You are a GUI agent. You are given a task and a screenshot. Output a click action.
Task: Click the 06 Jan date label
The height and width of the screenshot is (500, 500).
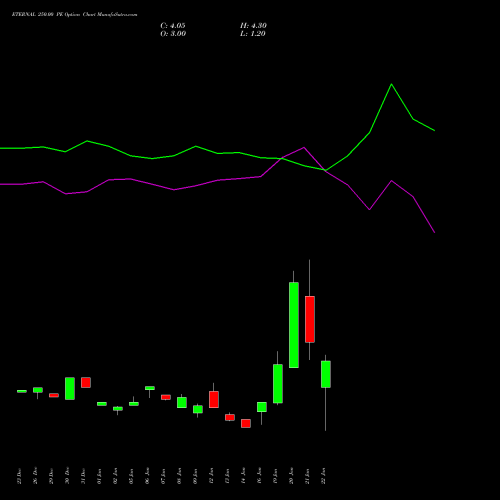pyautogui.click(x=147, y=476)
